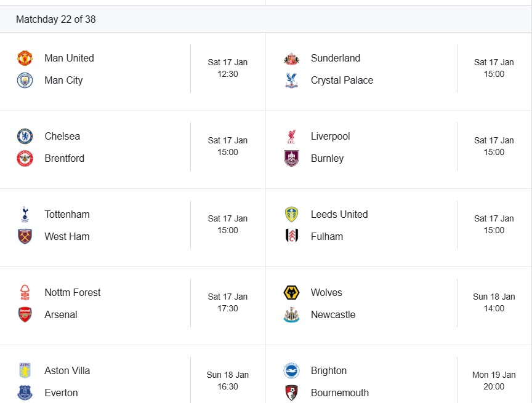Click the Brighton club crest
532x403 pixels.
pos(291,371)
